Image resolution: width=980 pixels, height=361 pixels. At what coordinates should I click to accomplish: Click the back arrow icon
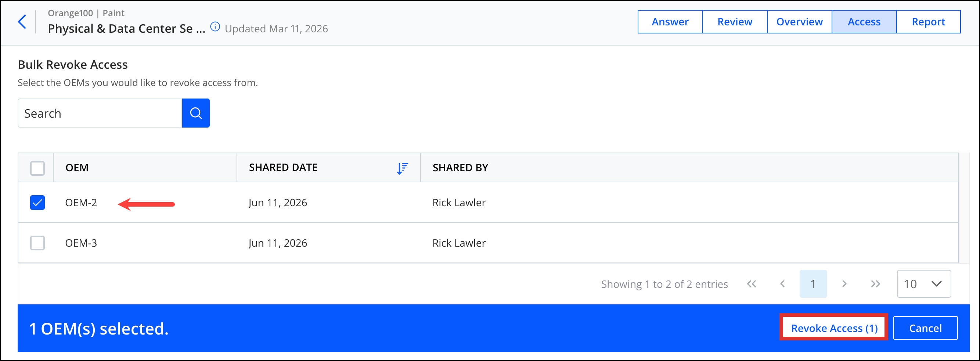(22, 22)
